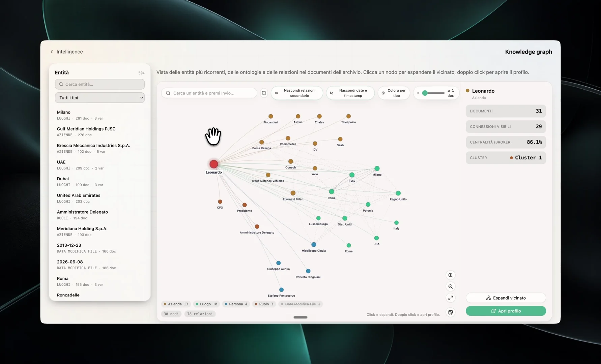Open Roma entity in sidebar list
The image size is (601, 364).
point(100,281)
